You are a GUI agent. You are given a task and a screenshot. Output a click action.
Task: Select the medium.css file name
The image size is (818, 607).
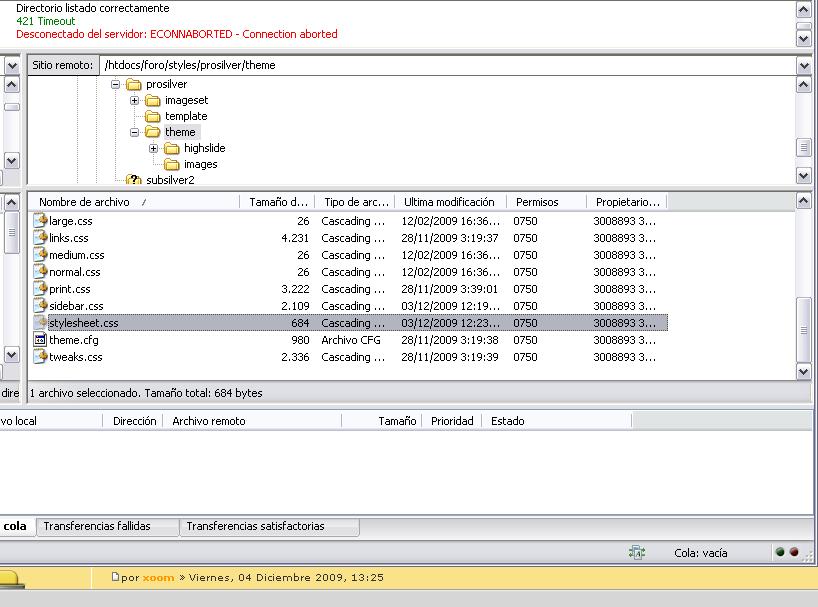[x=77, y=256]
